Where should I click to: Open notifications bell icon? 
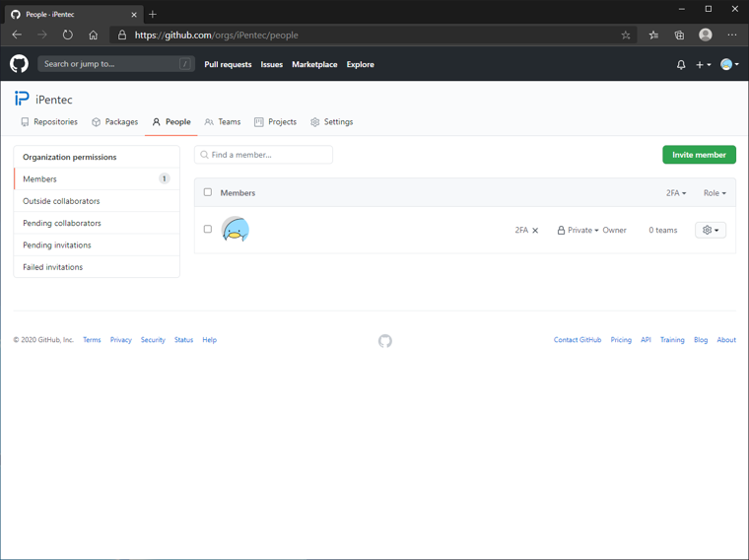coord(681,64)
